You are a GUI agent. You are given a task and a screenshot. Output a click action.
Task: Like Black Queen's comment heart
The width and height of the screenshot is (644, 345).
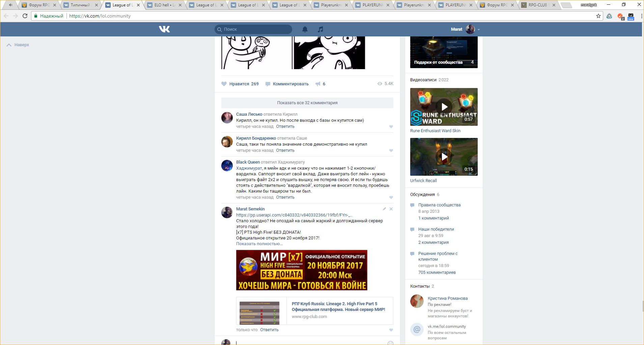pos(391,198)
